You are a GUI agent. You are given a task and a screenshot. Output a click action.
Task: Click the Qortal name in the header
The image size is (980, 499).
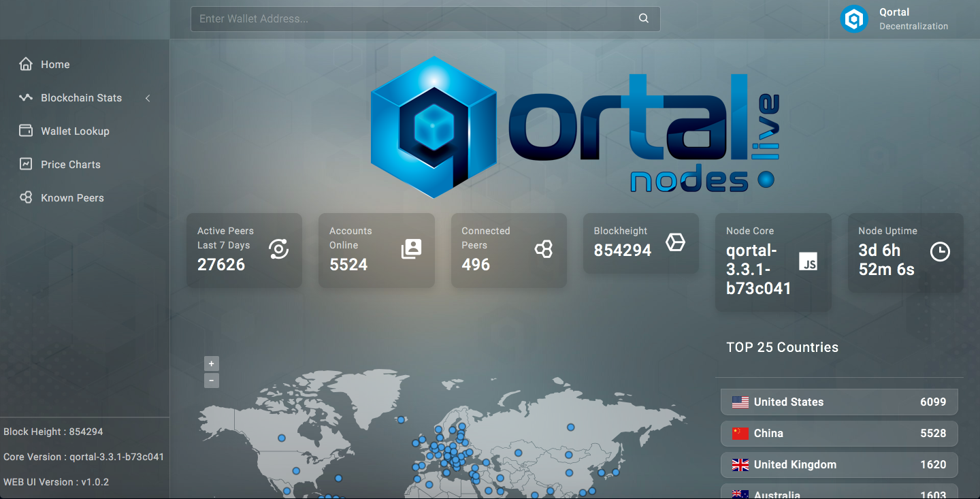(x=894, y=12)
